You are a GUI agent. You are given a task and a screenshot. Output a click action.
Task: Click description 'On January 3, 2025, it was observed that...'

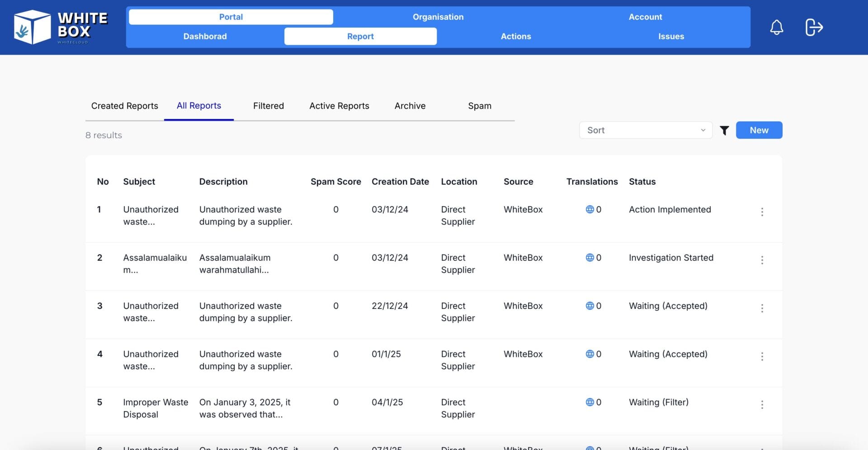[245, 408]
